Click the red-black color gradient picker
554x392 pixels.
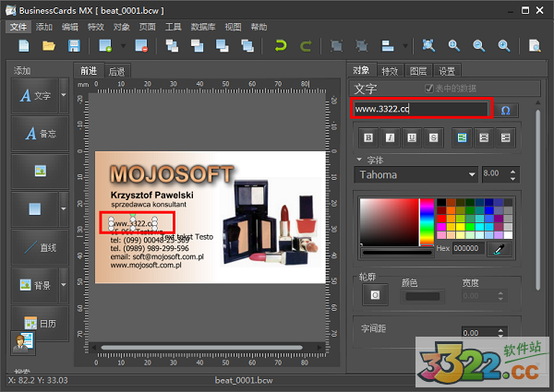tap(389, 222)
